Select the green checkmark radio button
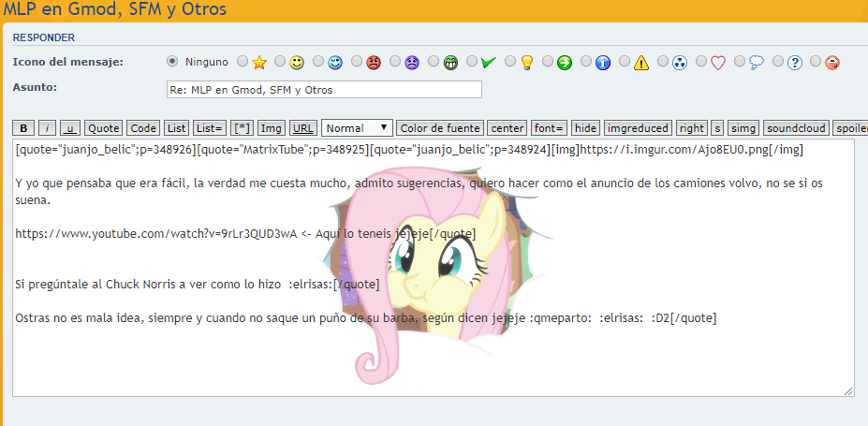868x426 pixels. [472, 62]
